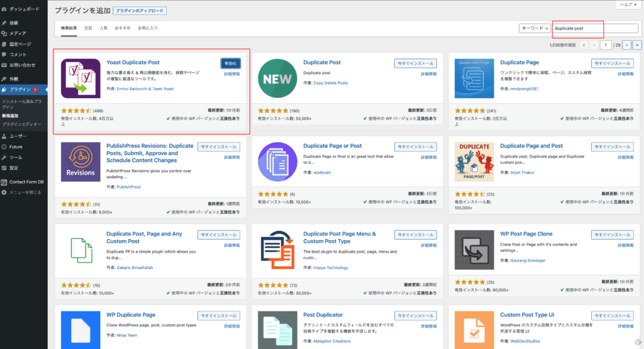Image resolution: width=644 pixels, height=349 pixels.
Task: Open the ダッシュボード sidebar item
Action: (x=24, y=9)
